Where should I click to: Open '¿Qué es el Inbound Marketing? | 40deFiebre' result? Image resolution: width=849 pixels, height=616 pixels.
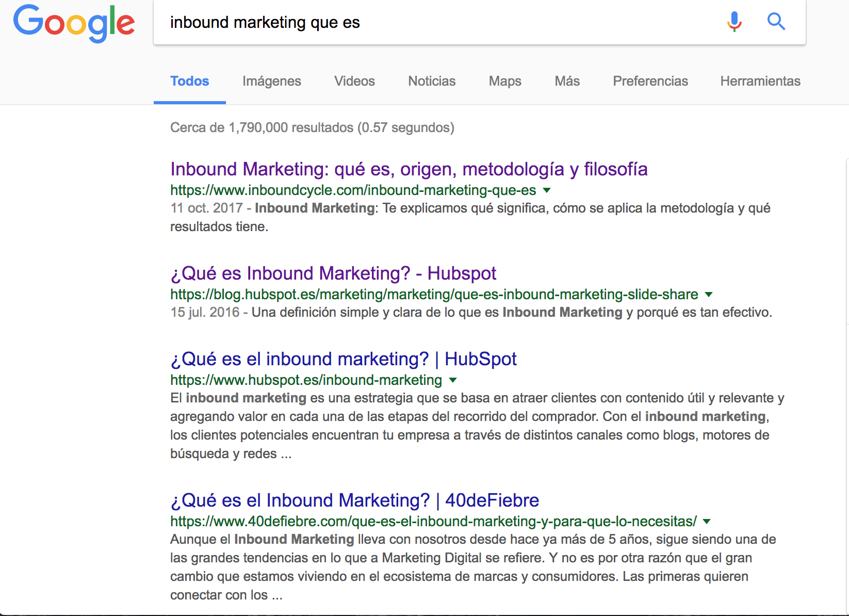pyautogui.click(x=355, y=500)
